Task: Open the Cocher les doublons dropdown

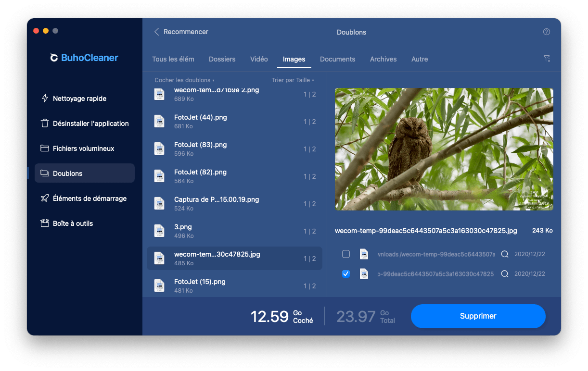Action: [x=184, y=80]
